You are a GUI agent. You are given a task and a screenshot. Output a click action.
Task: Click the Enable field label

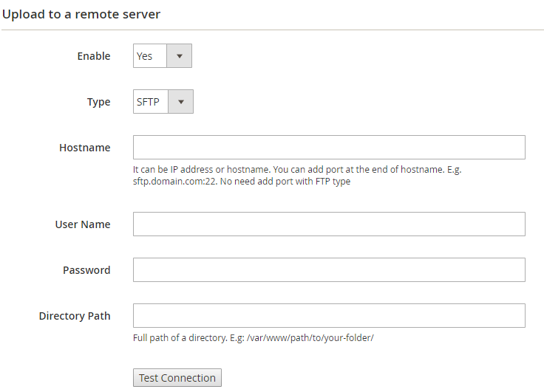coord(94,56)
